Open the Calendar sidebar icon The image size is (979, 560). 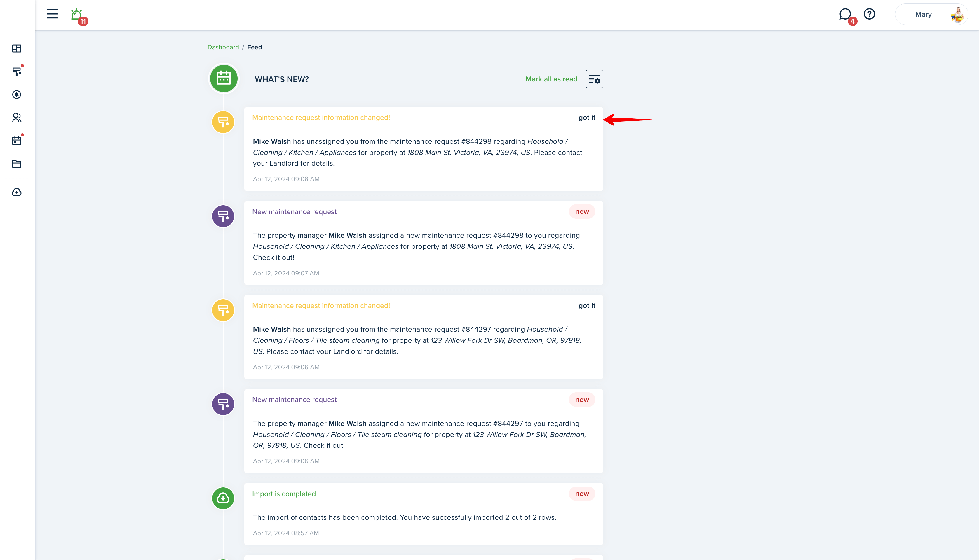17,140
